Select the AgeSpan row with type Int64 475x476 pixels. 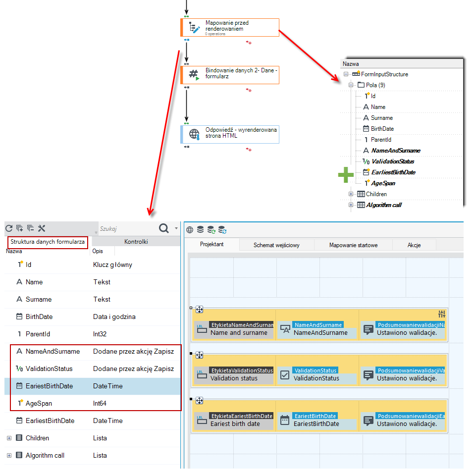pyautogui.click(x=92, y=404)
